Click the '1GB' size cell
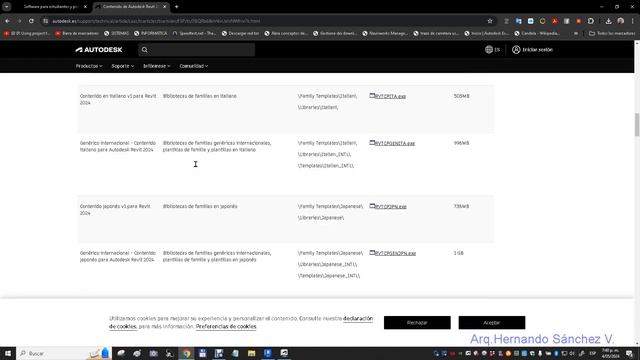 (x=458, y=253)
